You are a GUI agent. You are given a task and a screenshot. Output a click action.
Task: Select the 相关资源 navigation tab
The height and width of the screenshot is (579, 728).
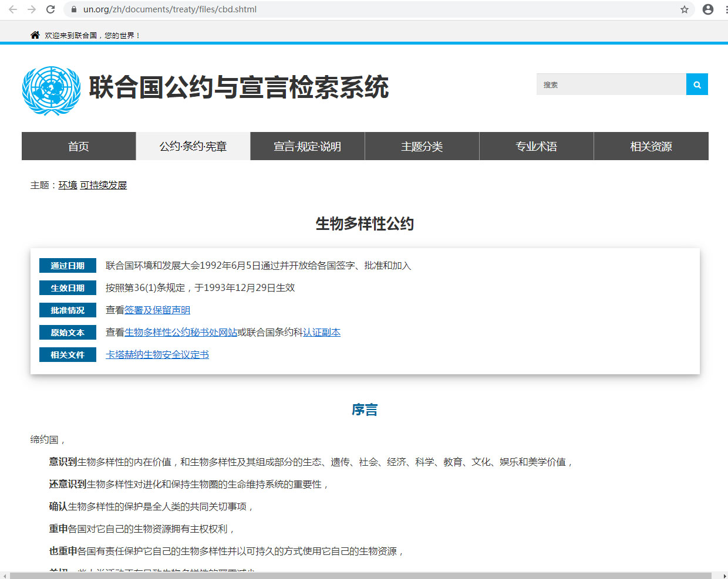(x=651, y=146)
